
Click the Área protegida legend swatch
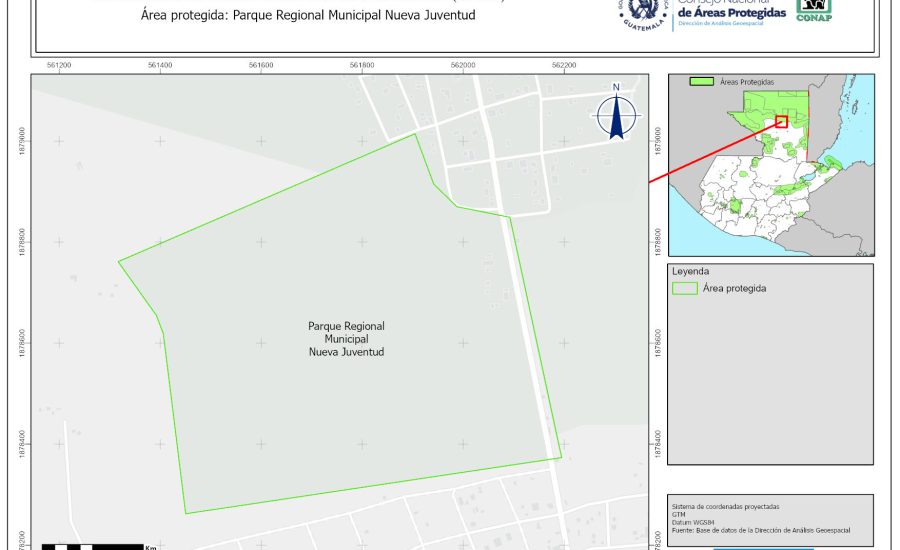click(685, 288)
